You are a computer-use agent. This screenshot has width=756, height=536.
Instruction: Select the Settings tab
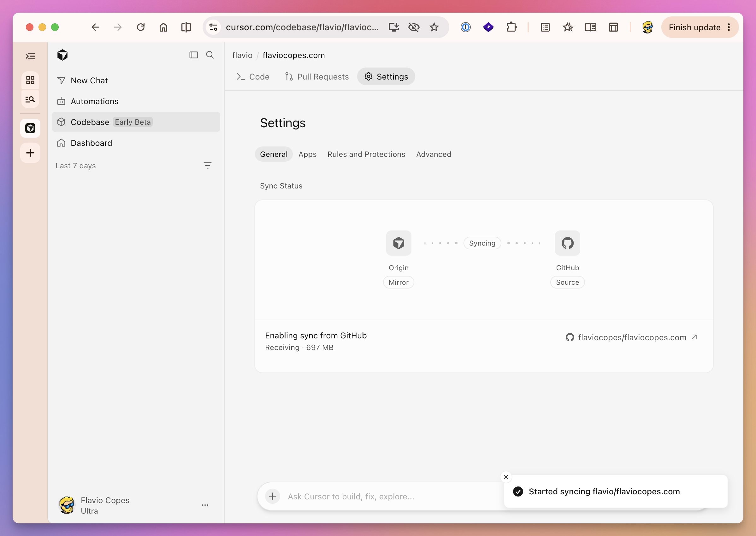click(x=386, y=77)
